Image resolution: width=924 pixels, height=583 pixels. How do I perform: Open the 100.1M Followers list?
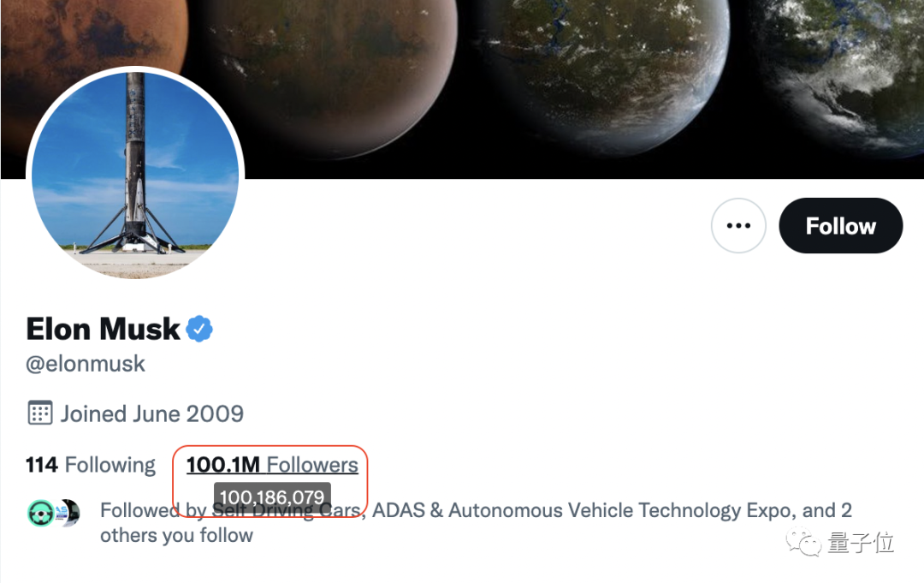(272, 465)
